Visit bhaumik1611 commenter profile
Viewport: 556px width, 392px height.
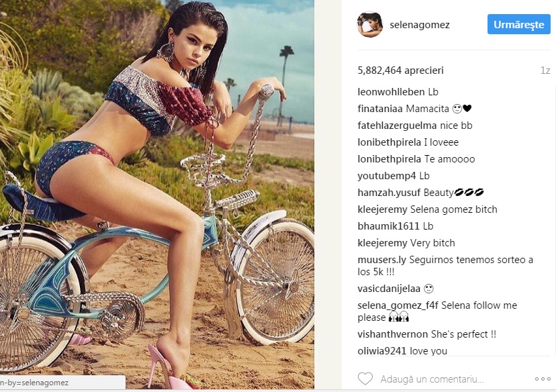coord(386,226)
